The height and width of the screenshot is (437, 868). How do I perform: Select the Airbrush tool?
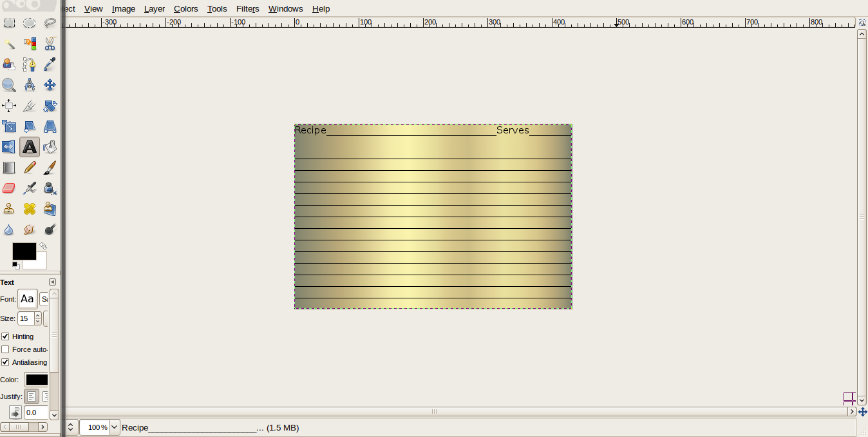(x=30, y=188)
